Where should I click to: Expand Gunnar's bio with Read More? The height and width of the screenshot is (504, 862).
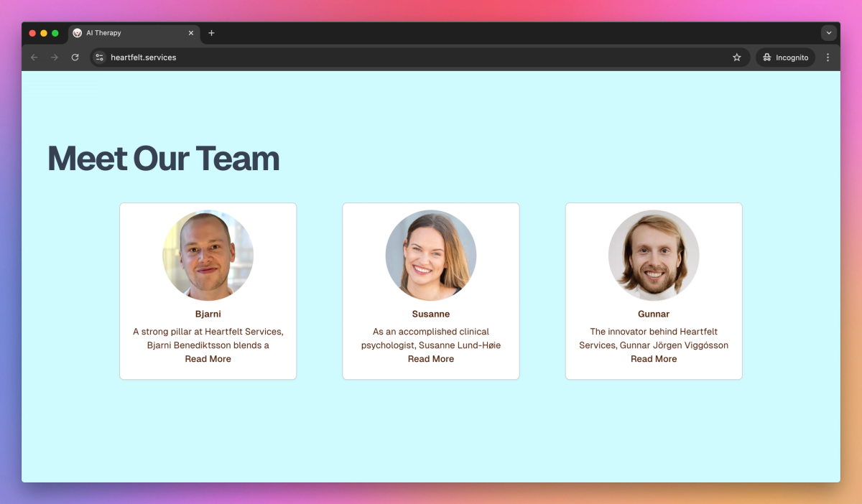pos(654,359)
